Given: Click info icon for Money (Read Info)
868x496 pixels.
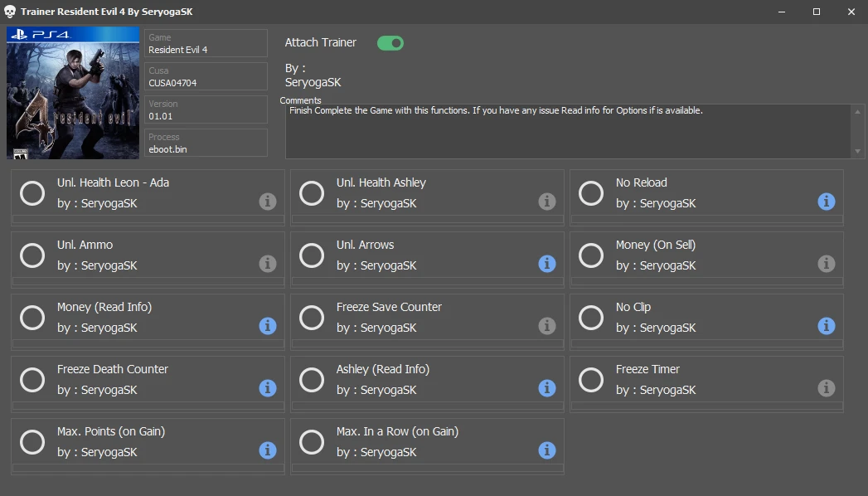Looking at the screenshot, I should tap(267, 326).
